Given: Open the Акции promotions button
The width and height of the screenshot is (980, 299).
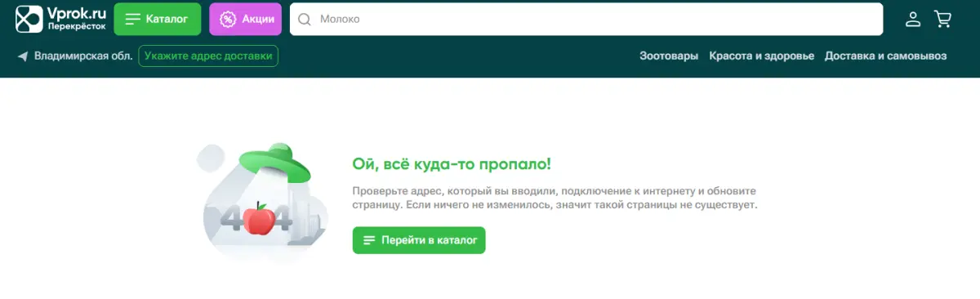Looking at the screenshot, I should tap(245, 19).
